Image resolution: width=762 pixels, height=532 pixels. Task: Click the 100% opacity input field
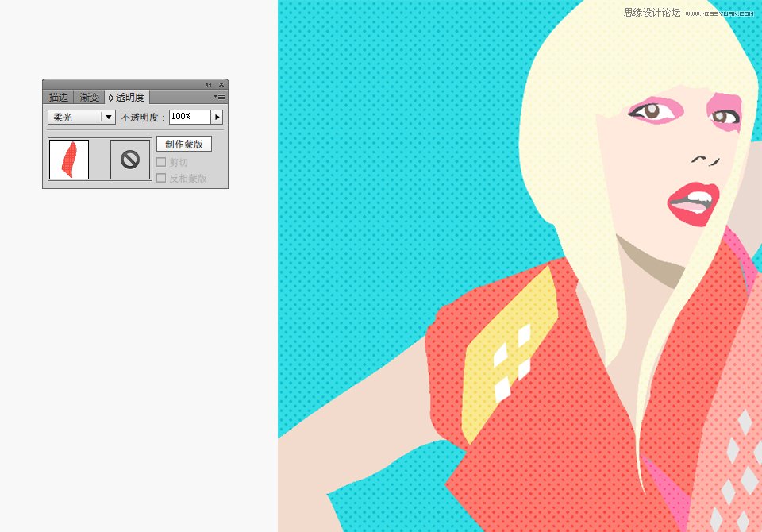[190, 117]
